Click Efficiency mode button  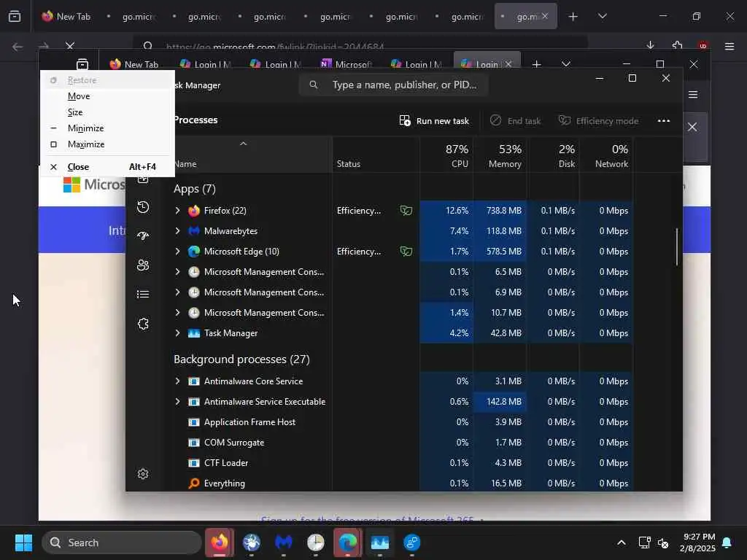coord(598,121)
